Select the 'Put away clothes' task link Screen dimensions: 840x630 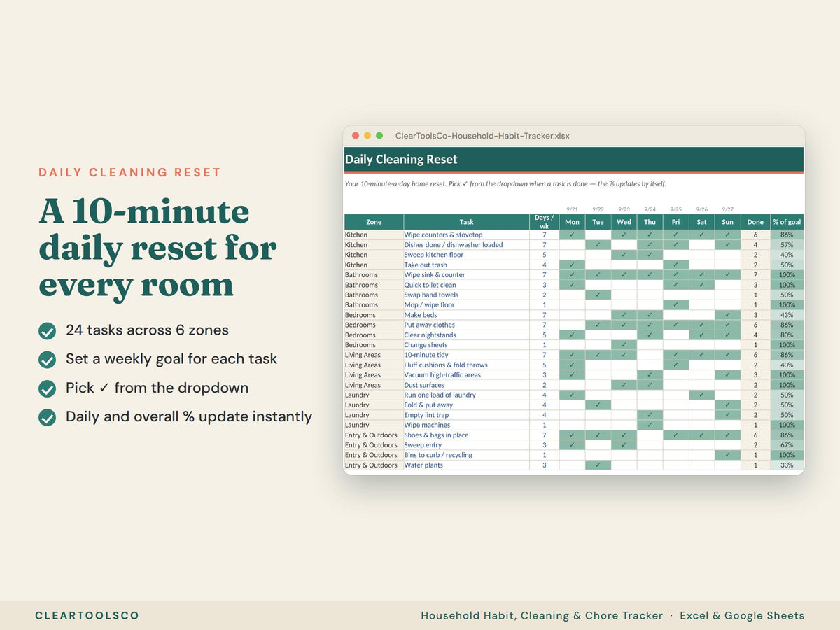pyautogui.click(x=429, y=325)
